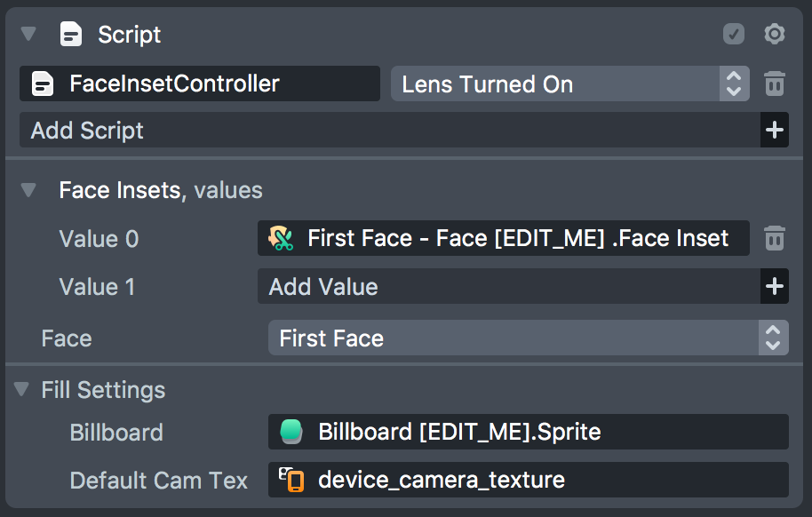The width and height of the screenshot is (812, 517).
Task: Select the device_camera_texture field
Action: [x=528, y=481]
